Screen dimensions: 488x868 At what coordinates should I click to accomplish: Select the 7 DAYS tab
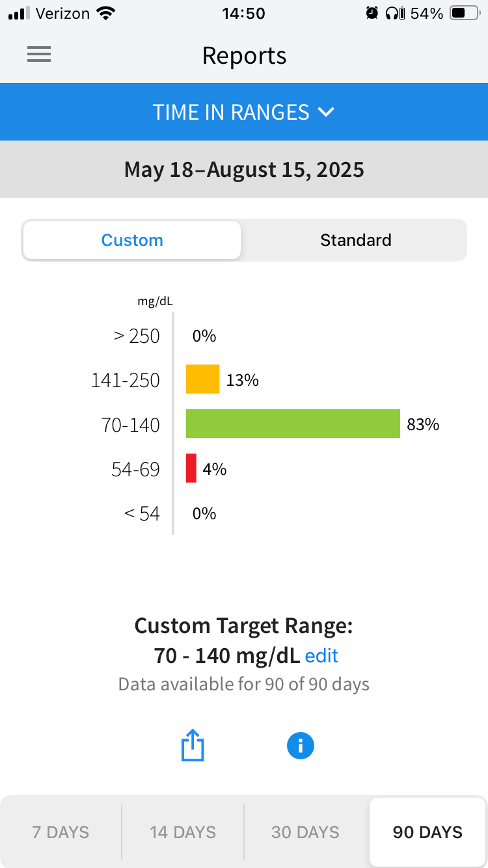pyautogui.click(x=61, y=832)
